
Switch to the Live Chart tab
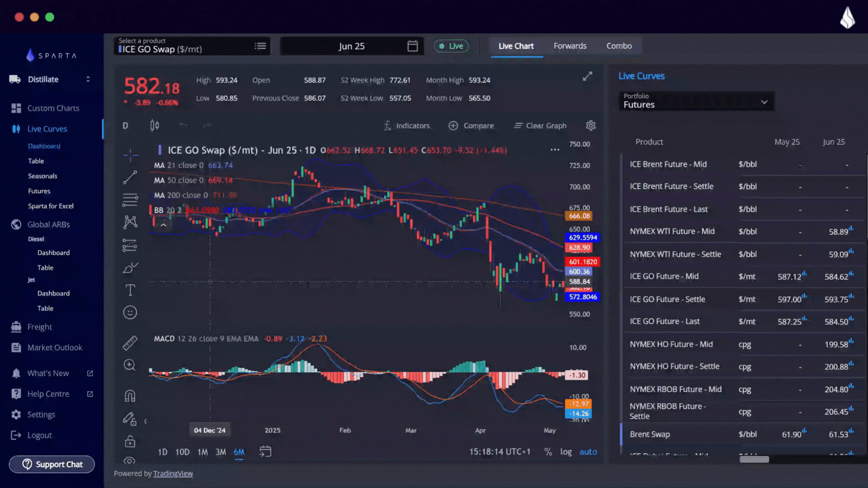pos(516,46)
